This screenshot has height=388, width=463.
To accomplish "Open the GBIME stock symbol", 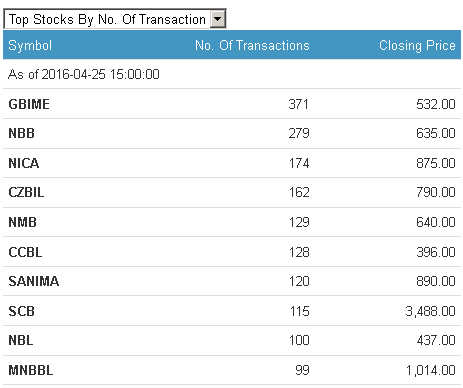I will [29, 104].
